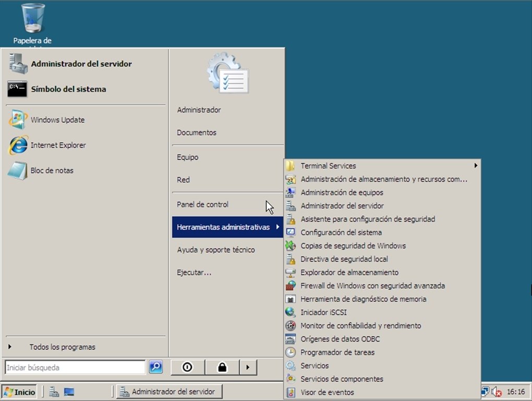Click the Símbolo del sistema console icon

(17, 89)
